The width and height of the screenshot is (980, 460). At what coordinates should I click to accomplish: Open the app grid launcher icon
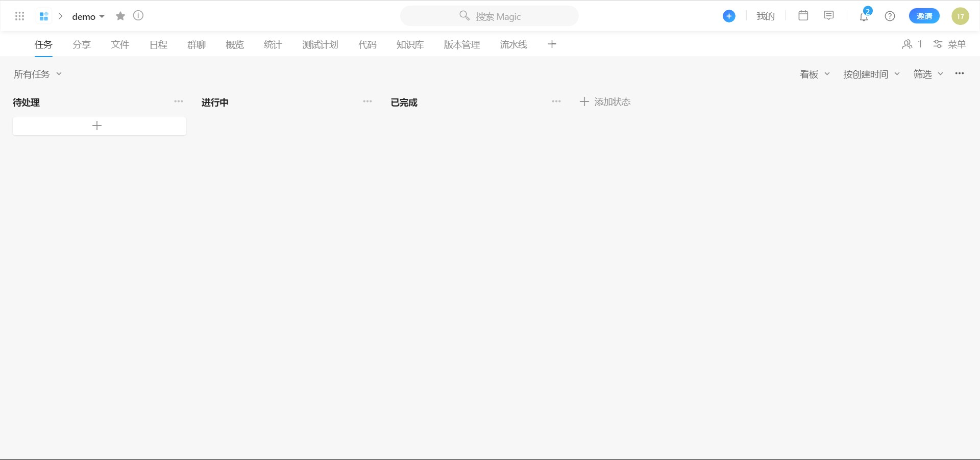coord(20,16)
